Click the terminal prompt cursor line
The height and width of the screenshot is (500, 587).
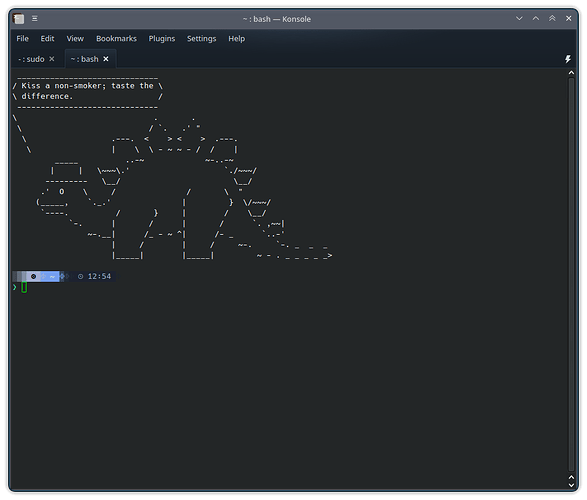coord(24,287)
